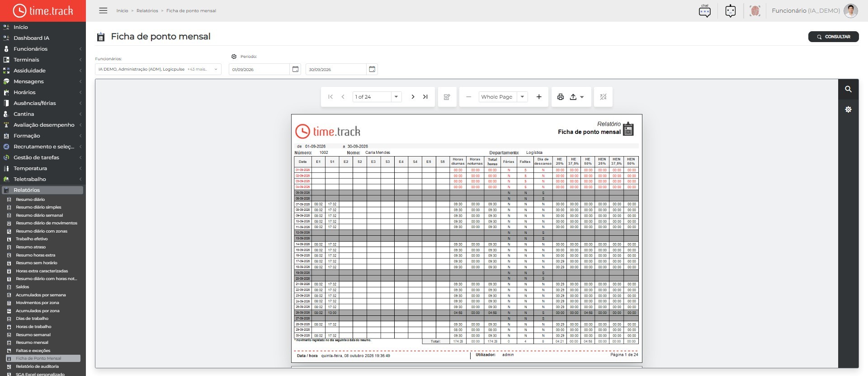Click the time.track logo
Screen dimensions: 868x376
point(43,10)
